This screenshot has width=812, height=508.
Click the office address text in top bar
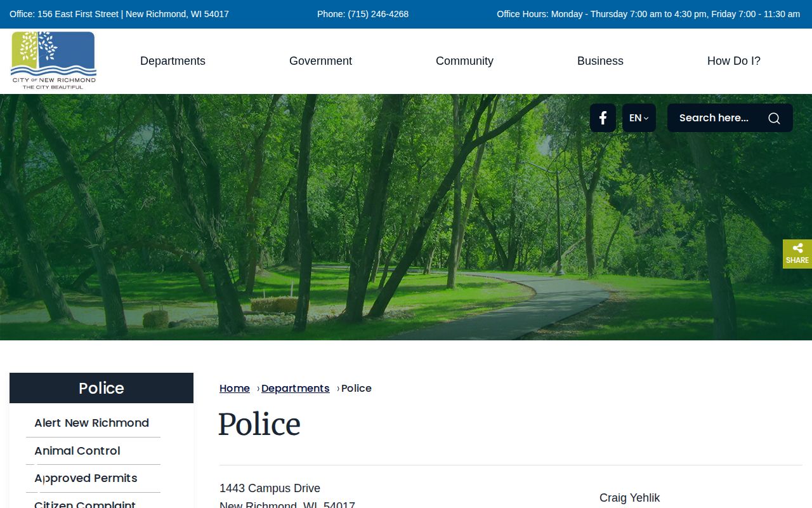coord(119,14)
